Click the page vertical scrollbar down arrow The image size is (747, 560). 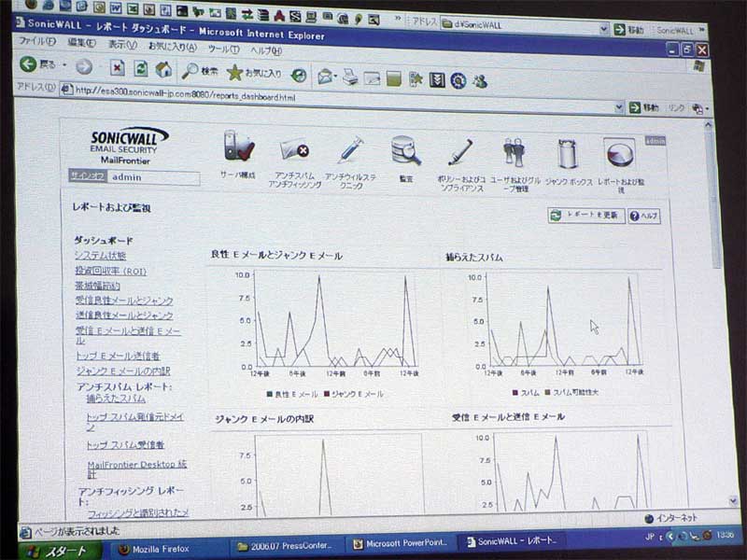(x=732, y=500)
